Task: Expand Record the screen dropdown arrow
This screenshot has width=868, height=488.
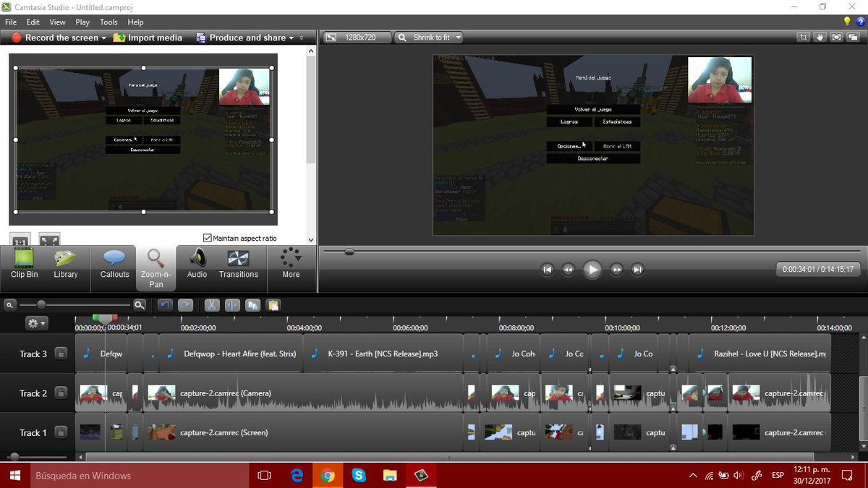Action: pos(104,38)
